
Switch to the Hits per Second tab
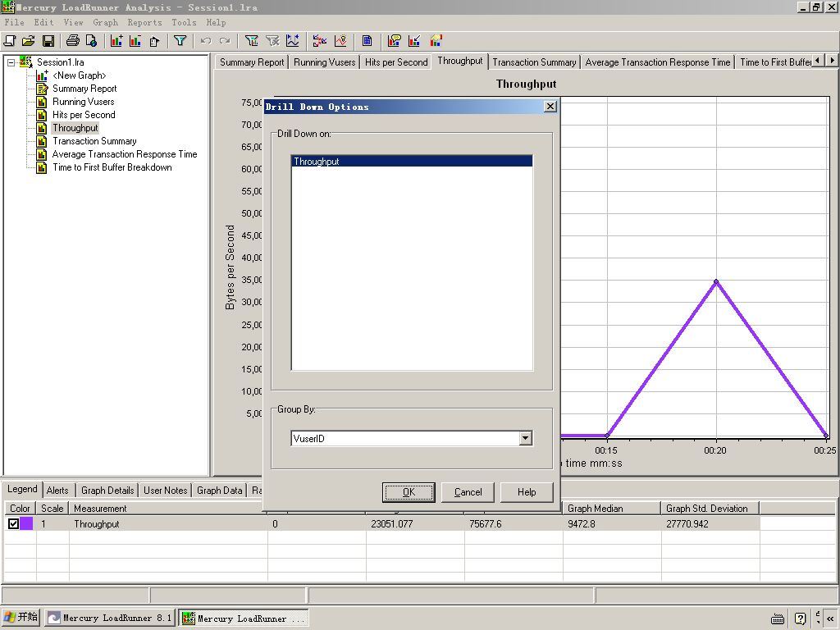click(396, 62)
